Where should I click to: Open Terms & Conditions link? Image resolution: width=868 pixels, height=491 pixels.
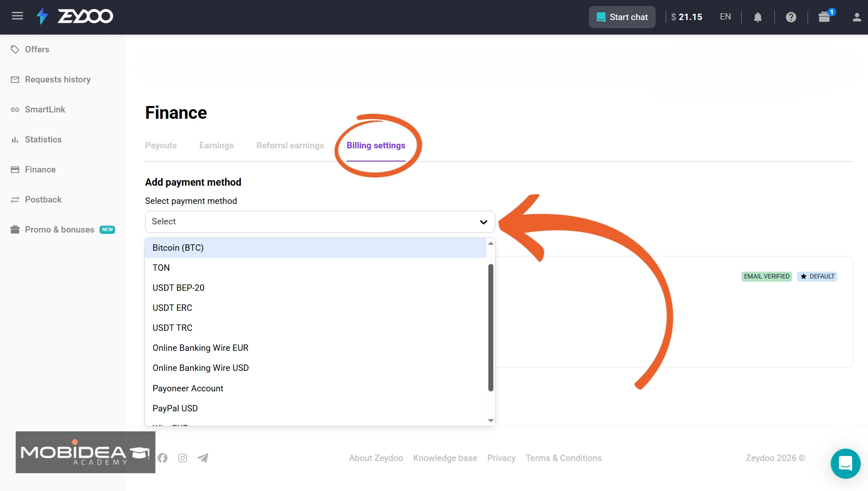[x=564, y=458]
